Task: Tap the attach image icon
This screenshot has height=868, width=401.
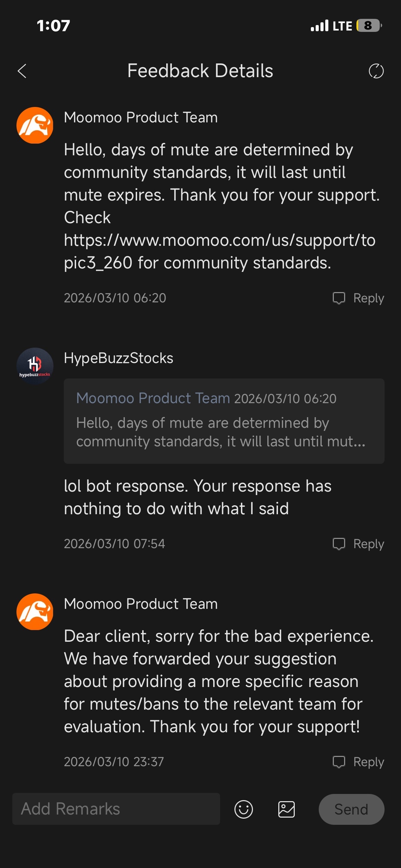Action: pyautogui.click(x=287, y=809)
